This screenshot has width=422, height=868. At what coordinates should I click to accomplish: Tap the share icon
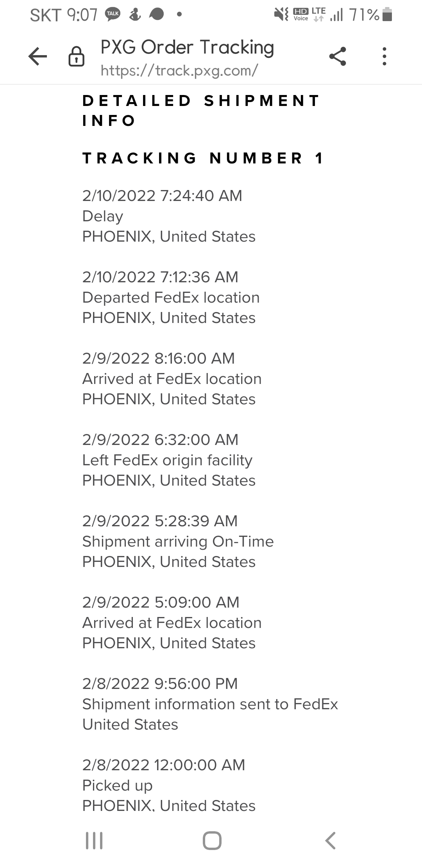click(338, 57)
